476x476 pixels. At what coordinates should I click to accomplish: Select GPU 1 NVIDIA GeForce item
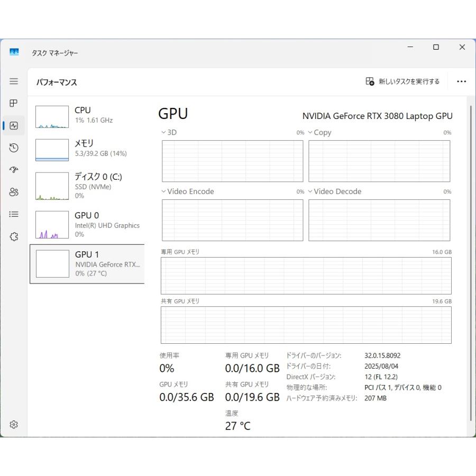pos(87,264)
